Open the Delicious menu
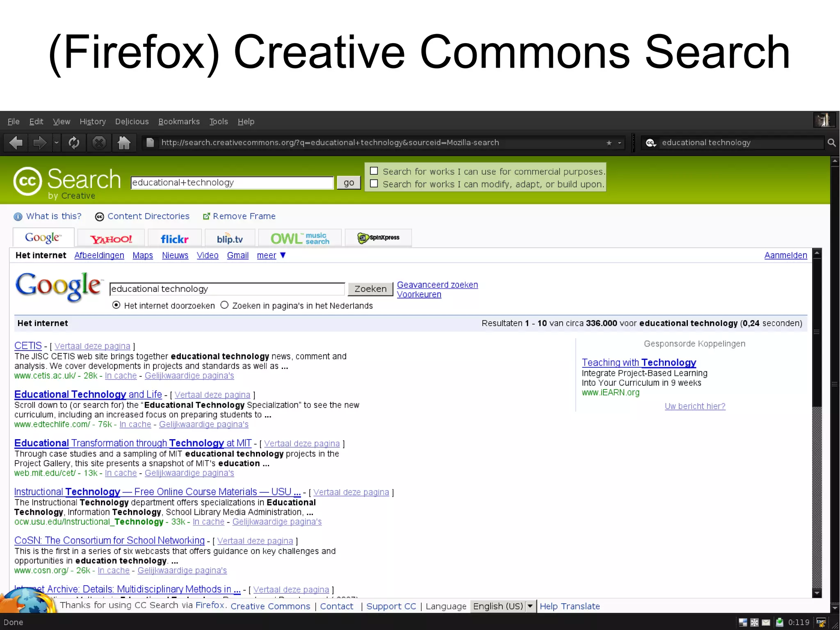This screenshot has height=630, width=840. coord(132,121)
